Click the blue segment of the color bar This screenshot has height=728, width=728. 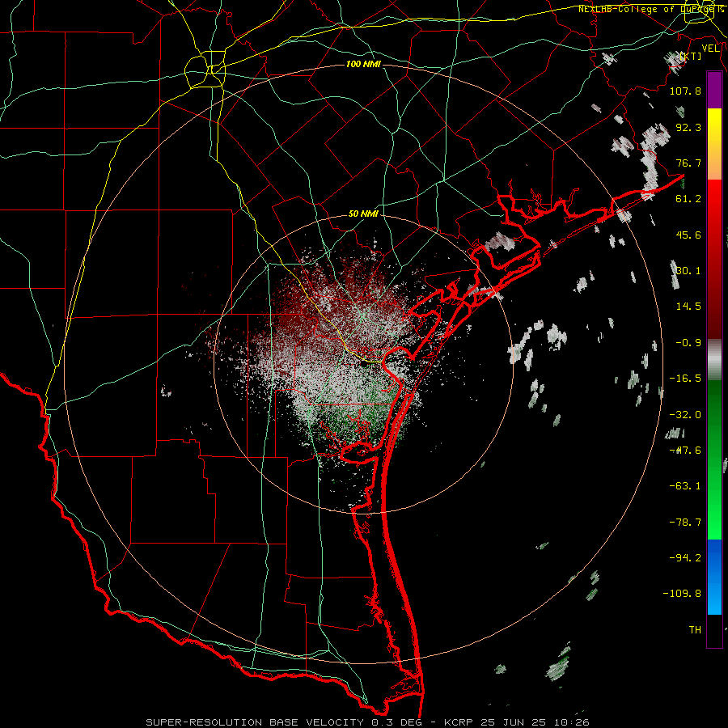pyautogui.click(x=714, y=577)
